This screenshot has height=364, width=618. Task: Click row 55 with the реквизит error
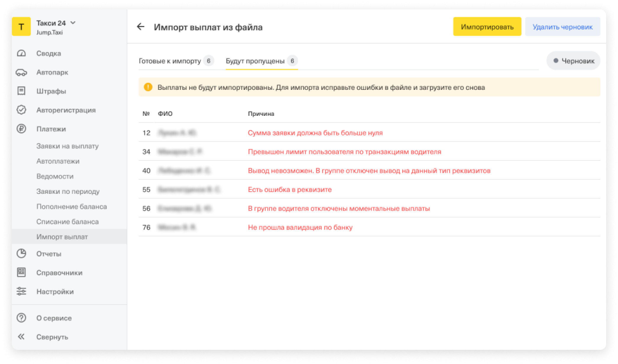pyautogui.click(x=289, y=189)
